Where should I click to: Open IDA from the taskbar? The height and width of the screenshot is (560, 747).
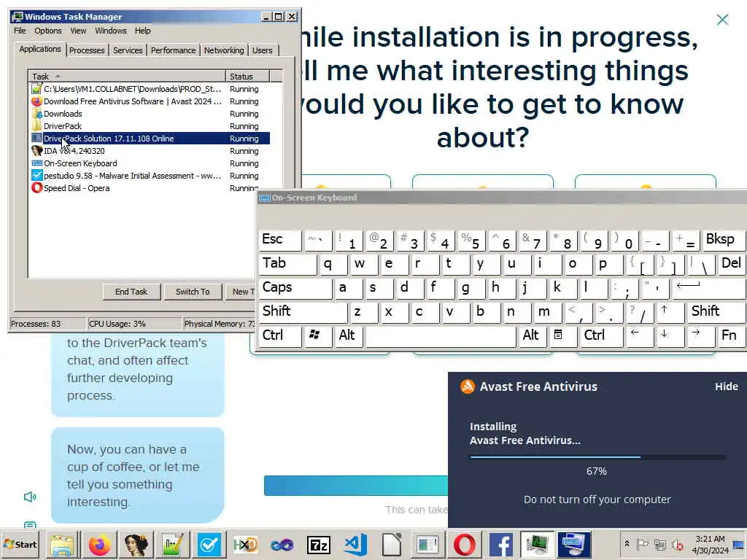coord(136,544)
